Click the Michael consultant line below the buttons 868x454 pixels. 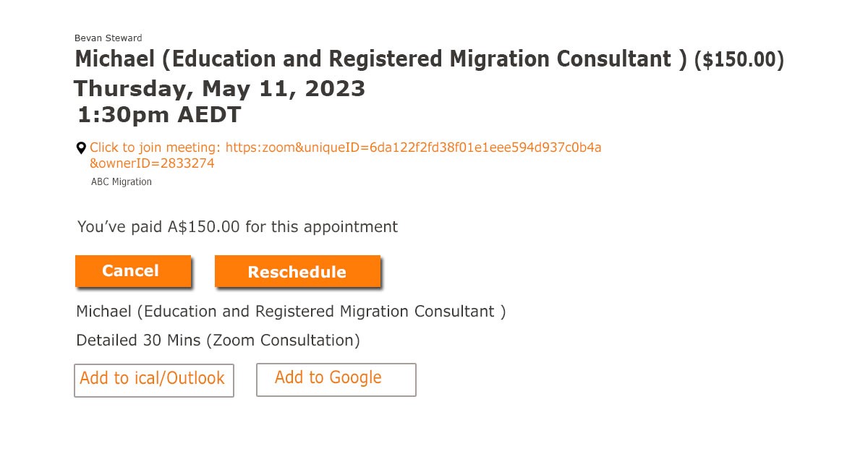click(x=291, y=312)
